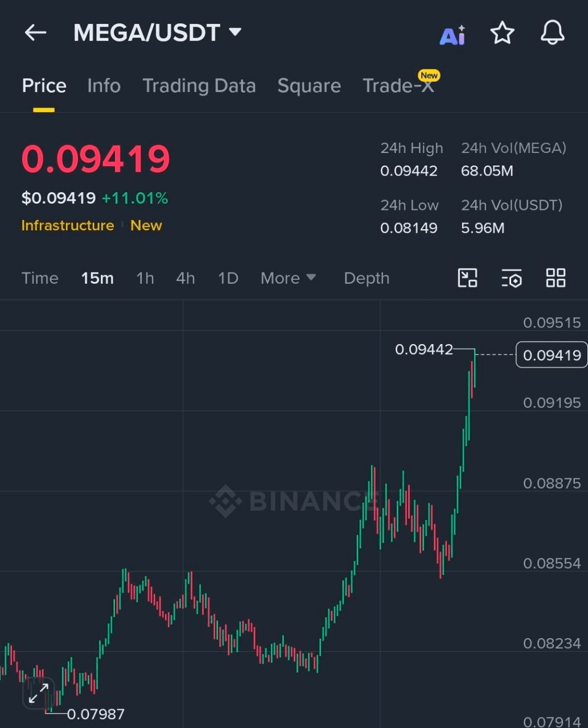Tap the 24h Vol(MEGA) value 68.05M
Image resolution: width=588 pixels, height=728 pixels.
pos(487,171)
